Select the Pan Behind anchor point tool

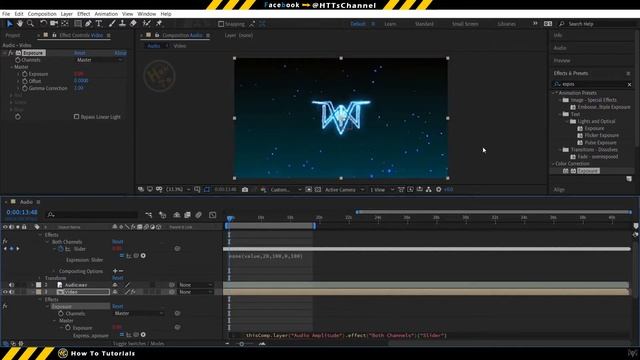point(64,24)
